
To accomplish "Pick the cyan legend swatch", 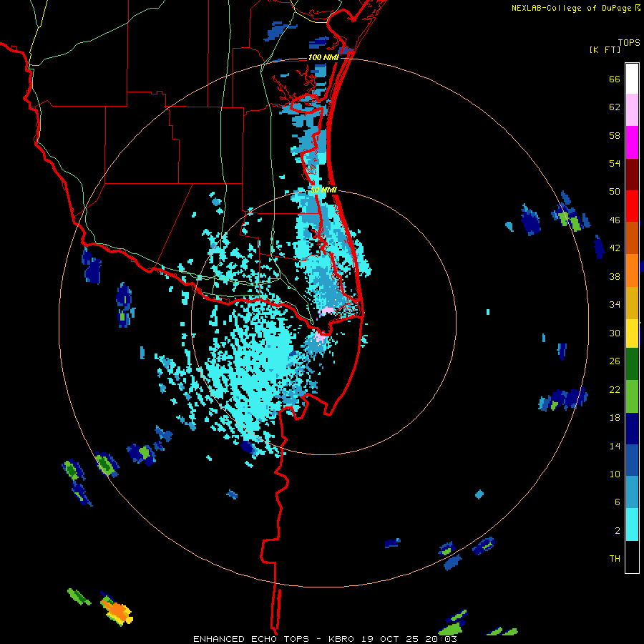I will [x=632, y=525].
